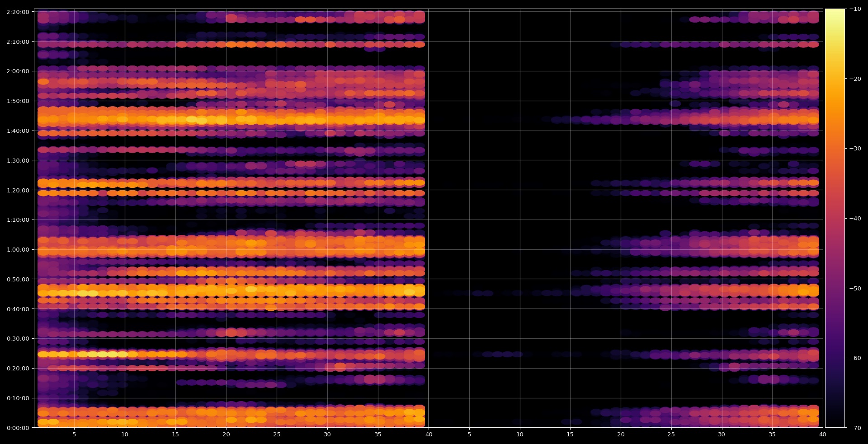Click the 0:00:00 y-axis tick label
The width and height of the screenshot is (868, 444).
pos(18,428)
